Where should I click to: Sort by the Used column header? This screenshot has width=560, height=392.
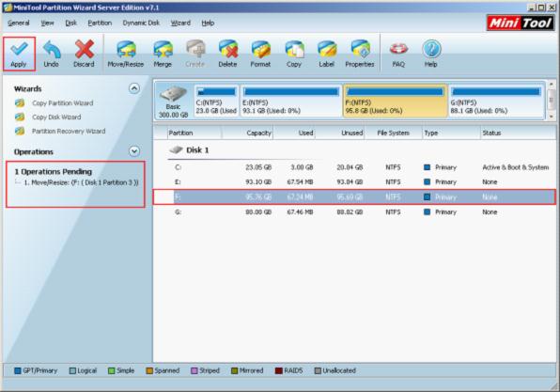click(x=294, y=133)
